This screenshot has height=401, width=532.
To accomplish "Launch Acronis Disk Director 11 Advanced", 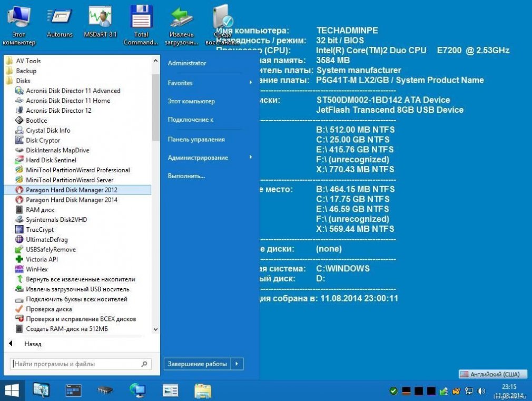I will pyautogui.click(x=73, y=91).
